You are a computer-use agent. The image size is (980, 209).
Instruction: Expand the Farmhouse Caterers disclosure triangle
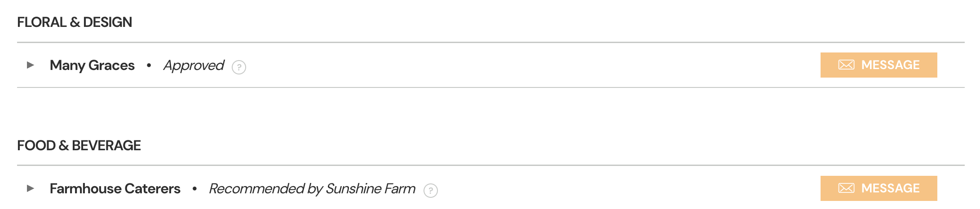pyautogui.click(x=31, y=188)
